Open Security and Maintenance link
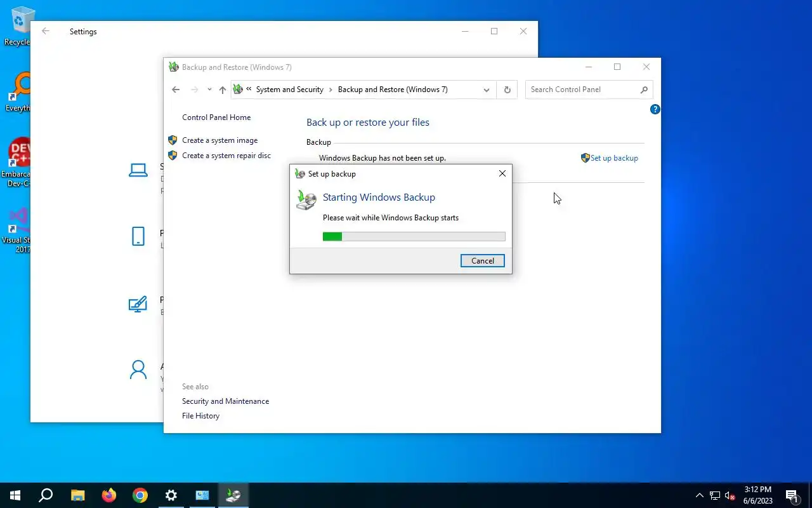The image size is (812, 508). tap(225, 401)
